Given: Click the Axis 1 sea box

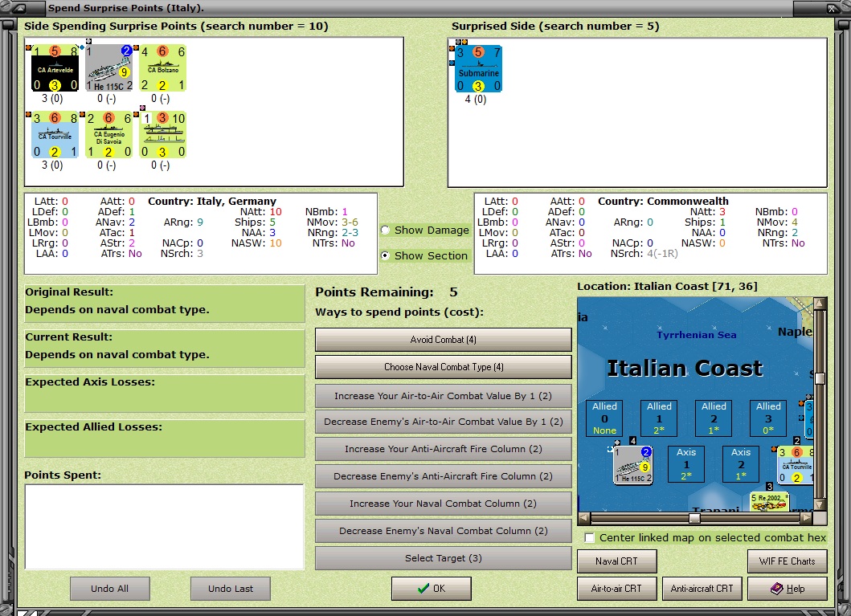Looking at the screenshot, I should point(686,464).
